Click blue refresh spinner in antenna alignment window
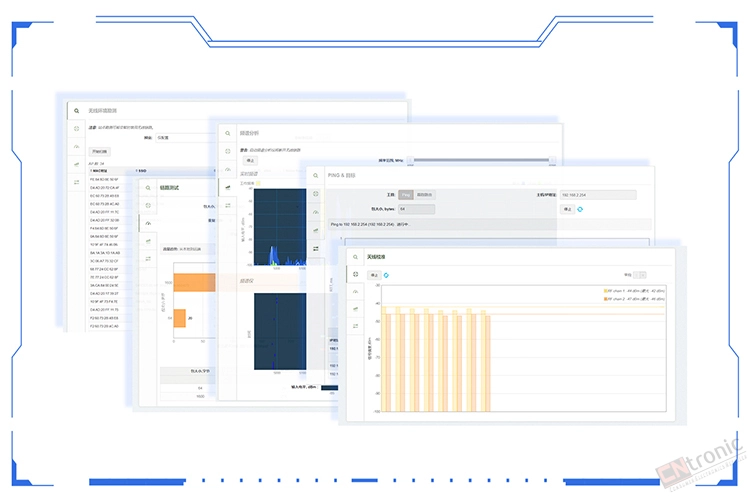The width and height of the screenshot is (750, 496). pyautogui.click(x=386, y=276)
